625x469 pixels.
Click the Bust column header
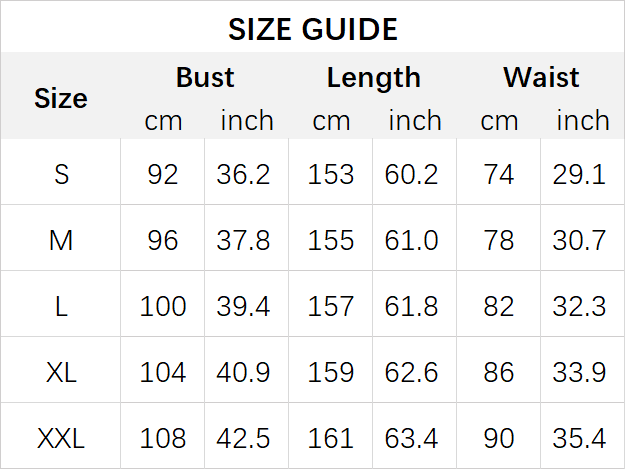(x=205, y=77)
